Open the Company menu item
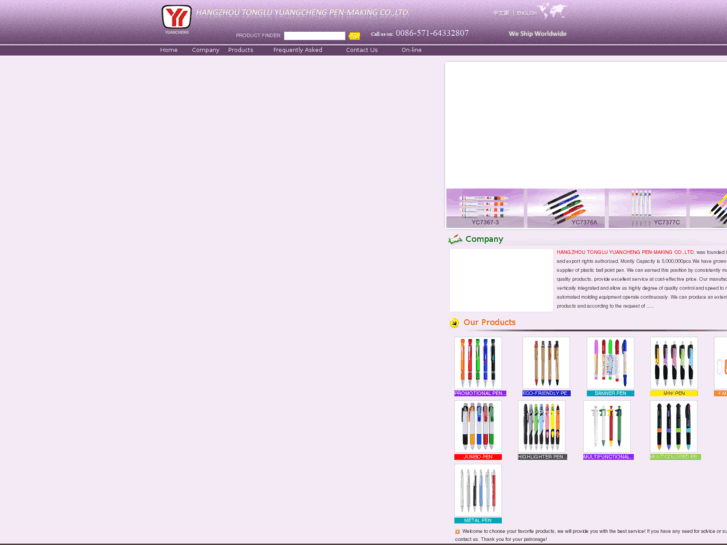This screenshot has width=727, height=545. tap(205, 50)
